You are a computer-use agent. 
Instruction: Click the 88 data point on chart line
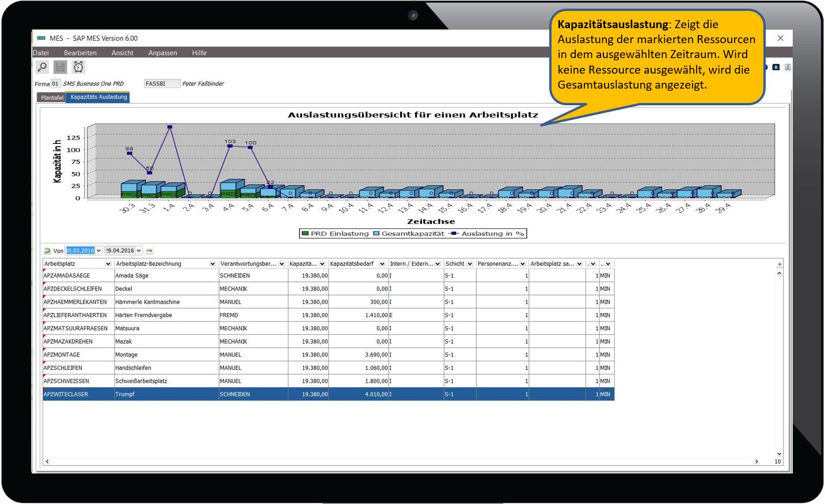point(130,153)
